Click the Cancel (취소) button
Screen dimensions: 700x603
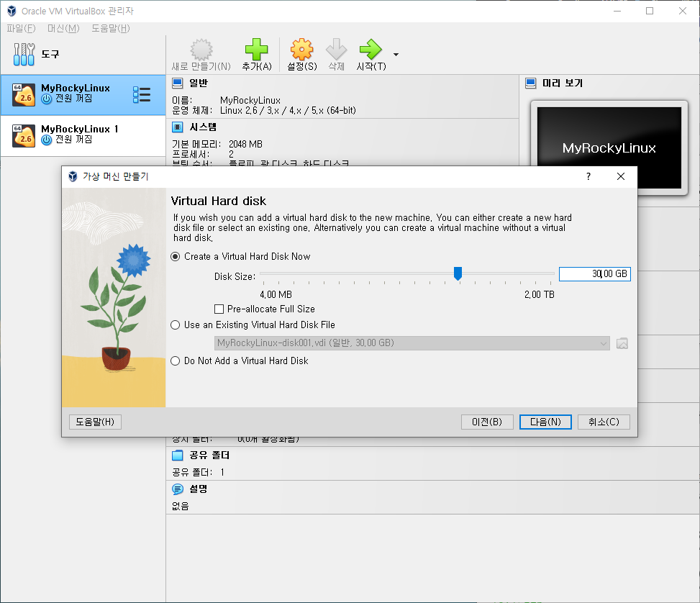[x=604, y=422]
